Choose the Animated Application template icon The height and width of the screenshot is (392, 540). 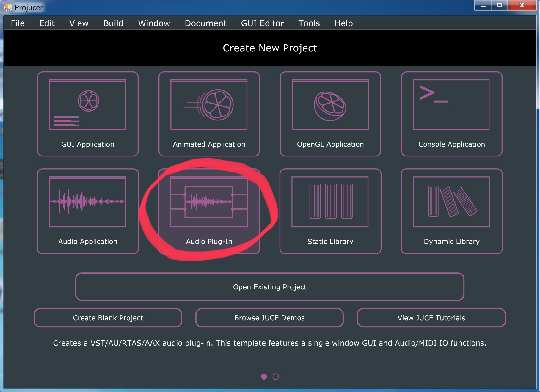(x=209, y=105)
